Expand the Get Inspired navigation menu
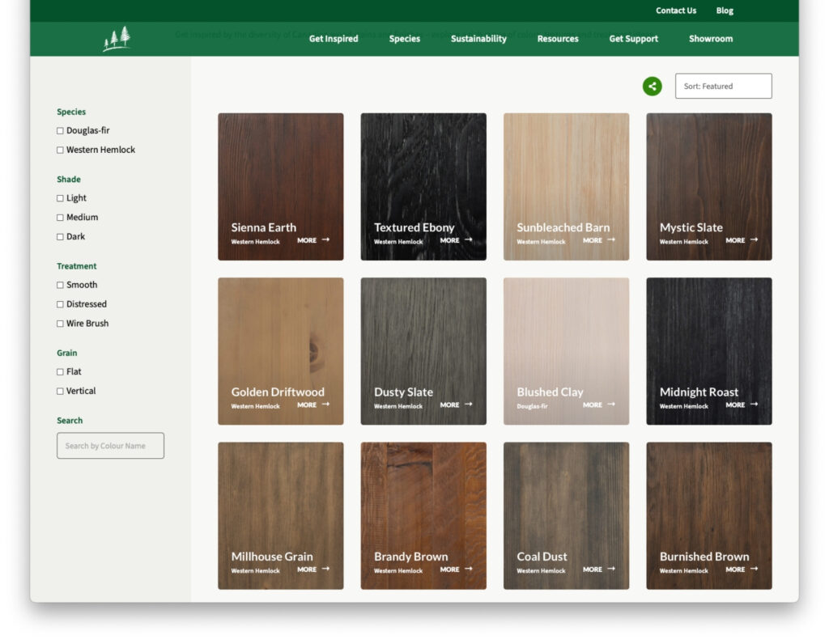829x644 pixels. point(334,39)
